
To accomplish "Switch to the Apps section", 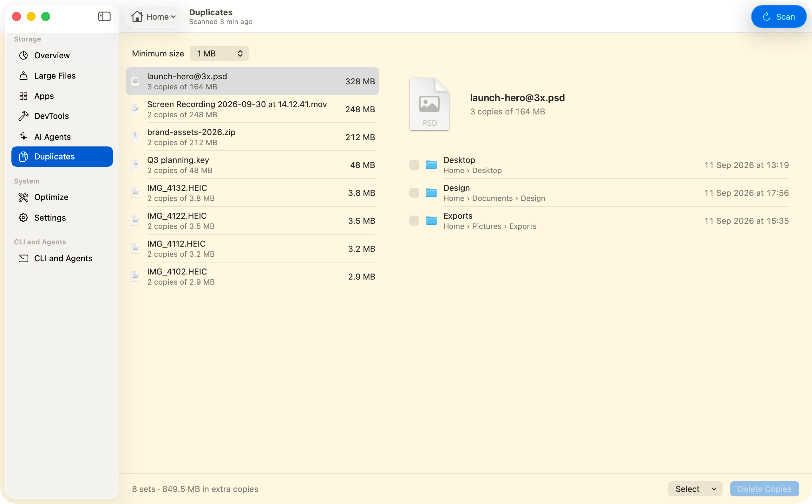I will [62, 96].
